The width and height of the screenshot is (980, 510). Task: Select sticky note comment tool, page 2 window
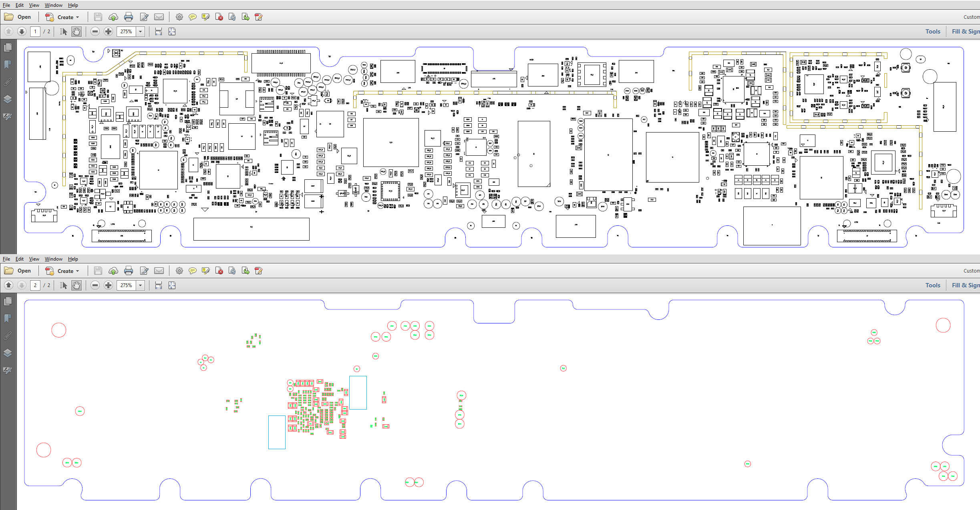tap(193, 271)
